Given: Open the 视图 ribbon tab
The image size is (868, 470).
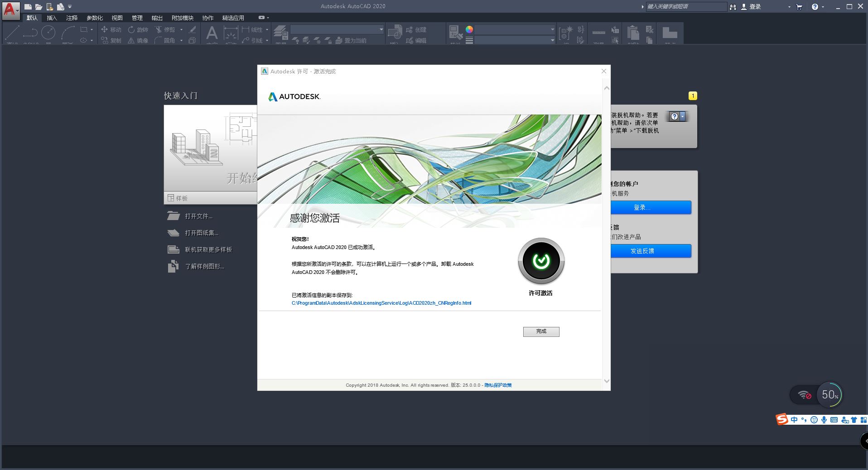Looking at the screenshot, I should tap(117, 18).
